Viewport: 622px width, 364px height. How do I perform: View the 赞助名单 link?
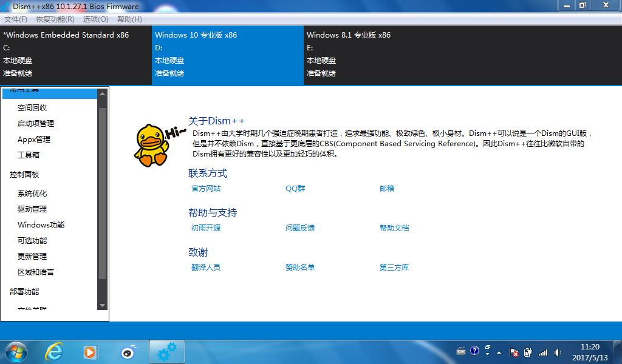[300, 268]
